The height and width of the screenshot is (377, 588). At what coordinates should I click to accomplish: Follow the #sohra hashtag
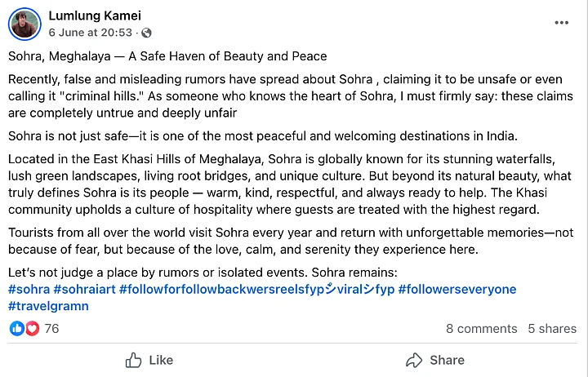pyautogui.click(x=28, y=290)
